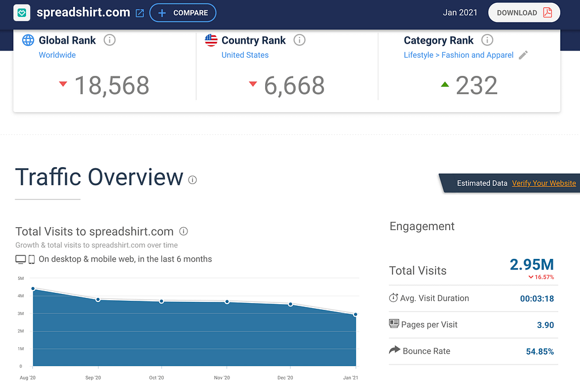Click the Global Rank info icon
580x392 pixels.
110,40
